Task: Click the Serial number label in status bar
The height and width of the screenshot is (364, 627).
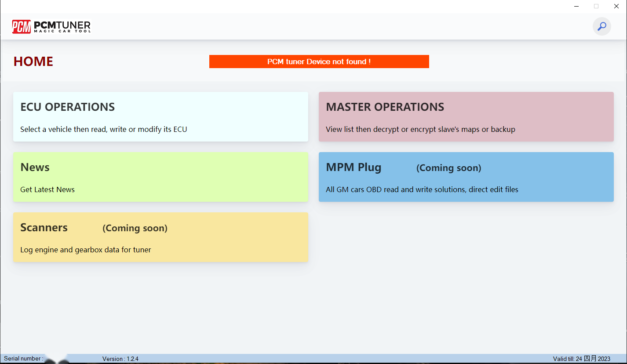Action: [23, 359]
